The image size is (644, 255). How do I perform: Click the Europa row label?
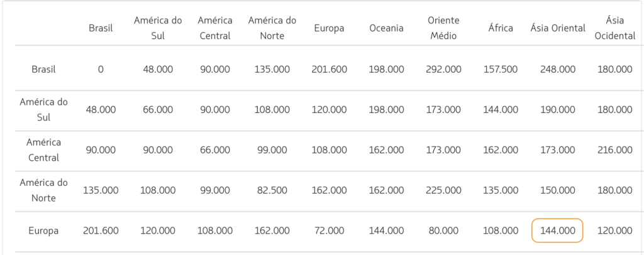point(43,231)
